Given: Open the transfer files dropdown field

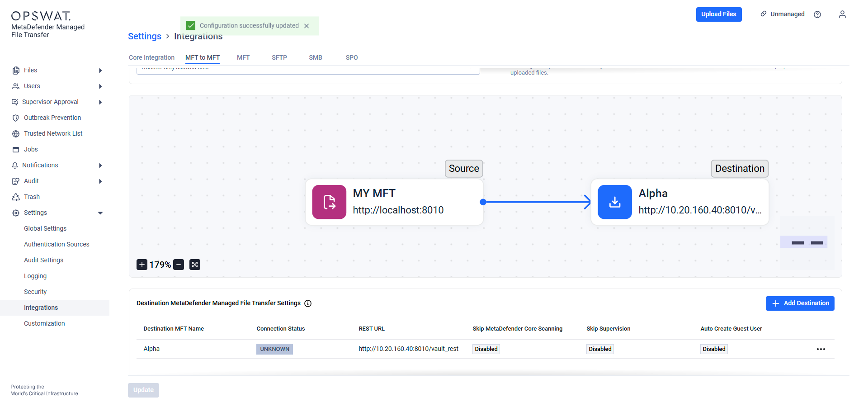Looking at the screenshot, I should (308, 70).
